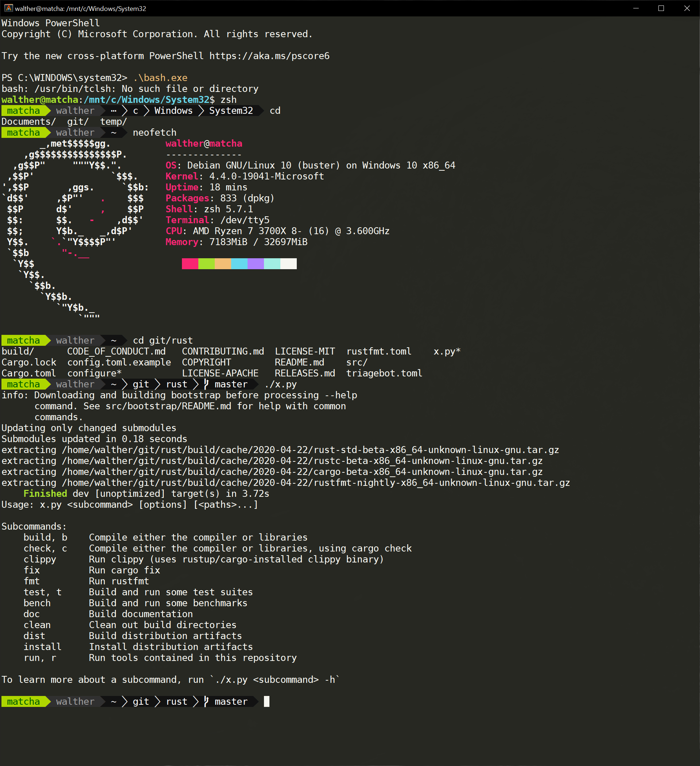
Task: Click the README.md file name in the listing
Action: pos(300,362)
